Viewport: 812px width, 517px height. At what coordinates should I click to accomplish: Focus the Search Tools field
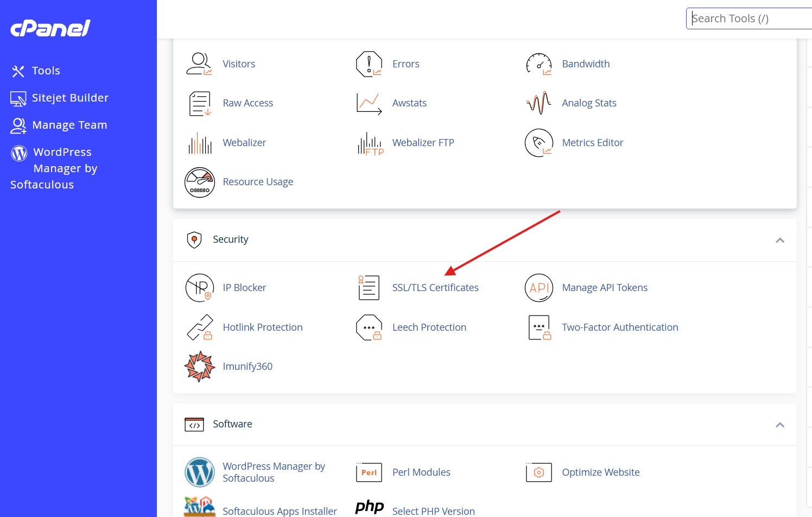[749, 18]
